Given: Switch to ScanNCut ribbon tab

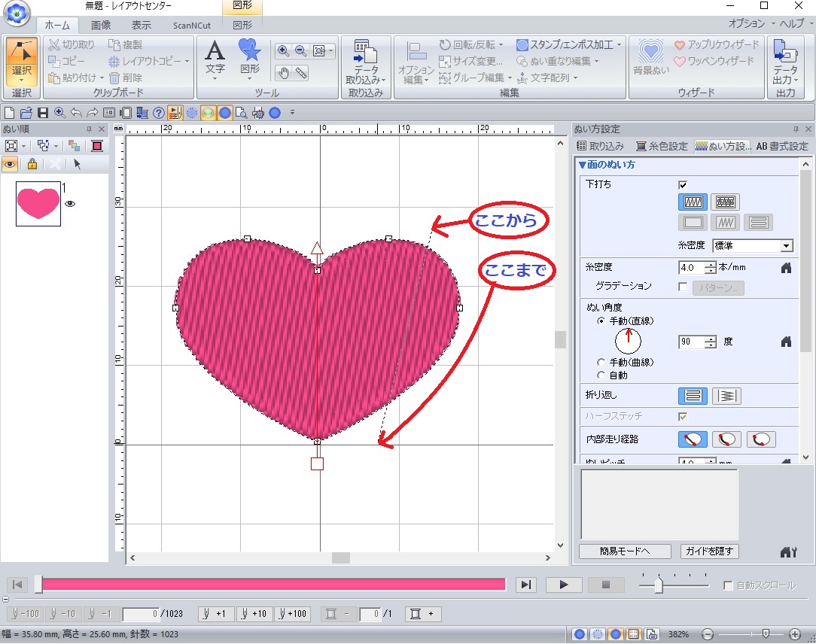Looking at the screenshot, I should [x=191, y=26].
